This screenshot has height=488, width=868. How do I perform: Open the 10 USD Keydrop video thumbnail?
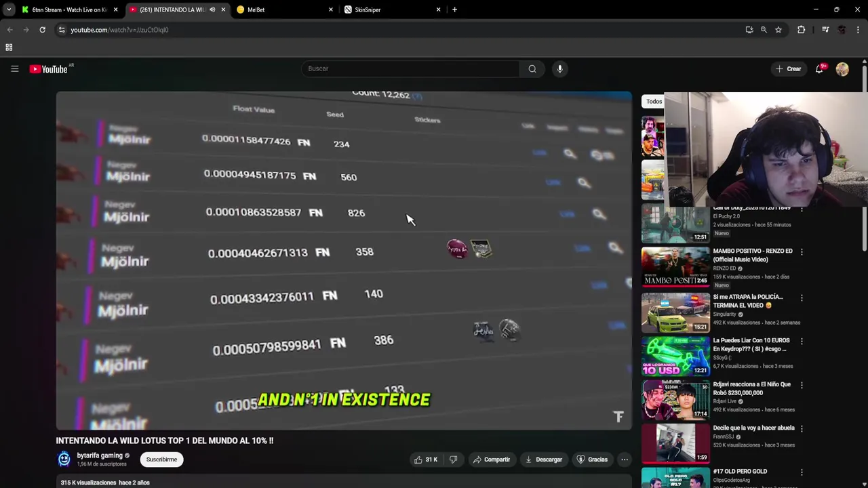pyautogui.click(x=675, y=357)
